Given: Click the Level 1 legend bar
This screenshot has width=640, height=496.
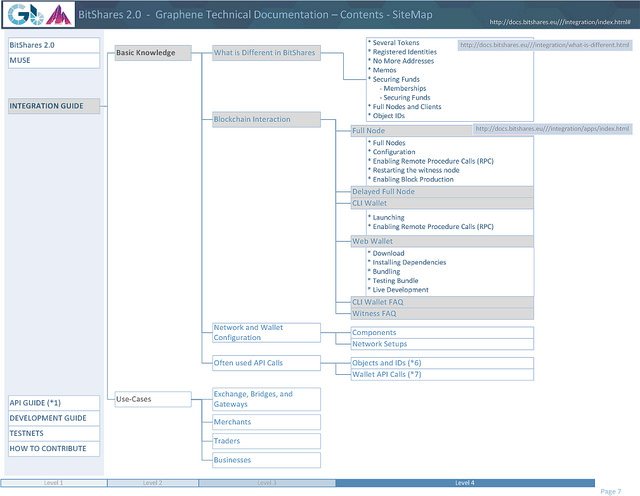Looking at the screenshot, I should pyautogui.click(x=54, y=483).
